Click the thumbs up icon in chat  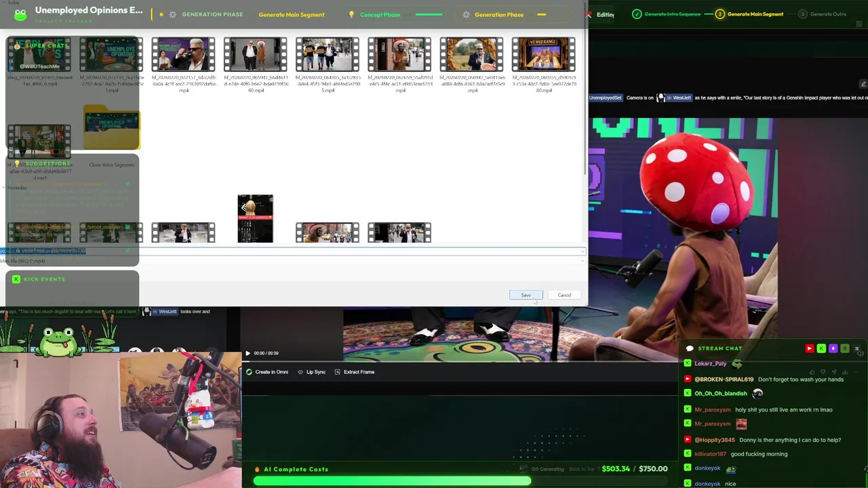pos(812,372)
